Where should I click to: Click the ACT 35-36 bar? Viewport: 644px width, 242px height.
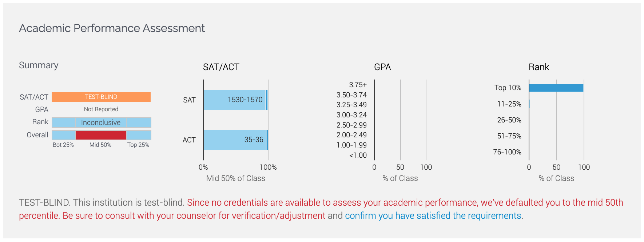pos(236,140)
